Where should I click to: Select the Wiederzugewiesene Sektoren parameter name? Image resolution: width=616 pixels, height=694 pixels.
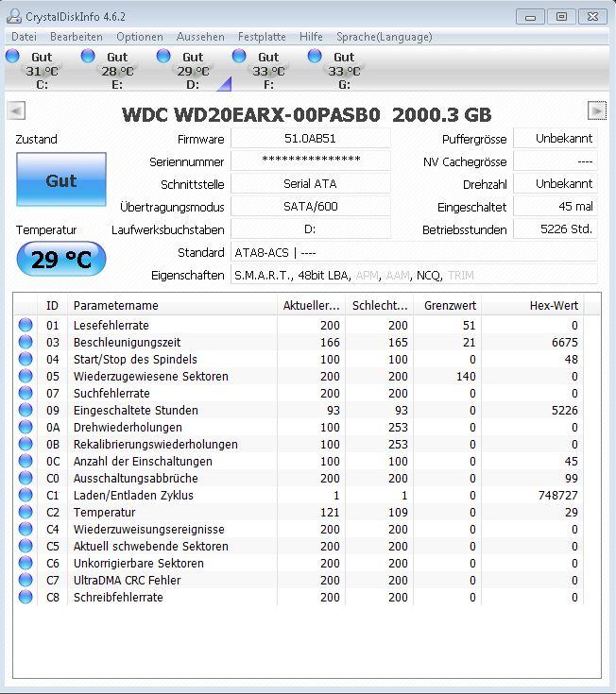151,376
